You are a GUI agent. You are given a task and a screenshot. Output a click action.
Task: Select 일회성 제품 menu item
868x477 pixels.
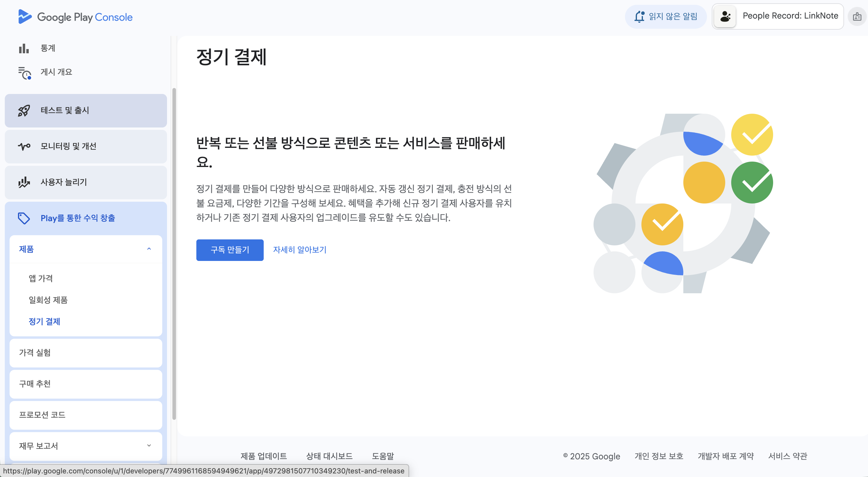click(x=48, y=300)
